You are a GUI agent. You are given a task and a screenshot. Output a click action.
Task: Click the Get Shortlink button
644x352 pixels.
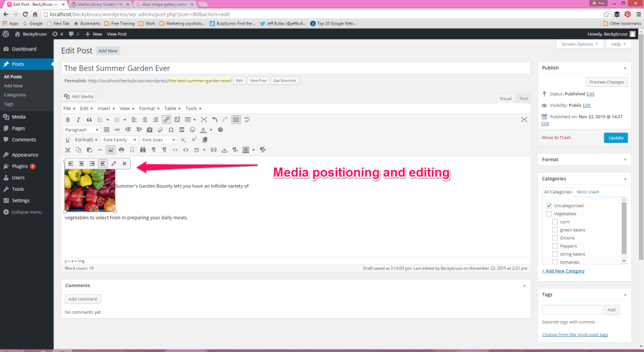tap(285, 81)
